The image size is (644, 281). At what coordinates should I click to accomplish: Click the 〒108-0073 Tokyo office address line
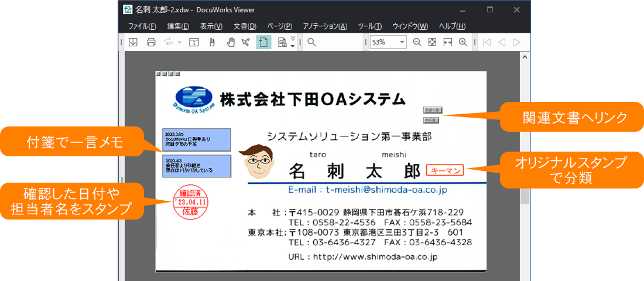[x=376, y=232]
